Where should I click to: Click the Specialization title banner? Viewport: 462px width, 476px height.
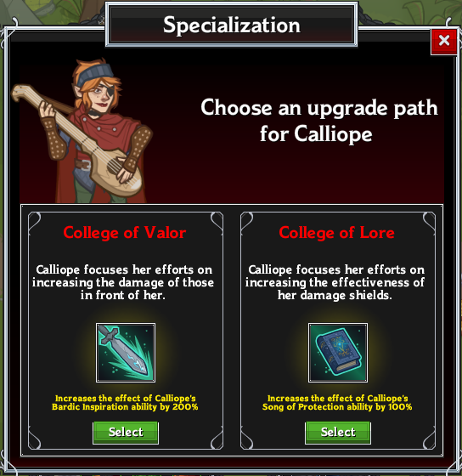click(x=232, y=25)
